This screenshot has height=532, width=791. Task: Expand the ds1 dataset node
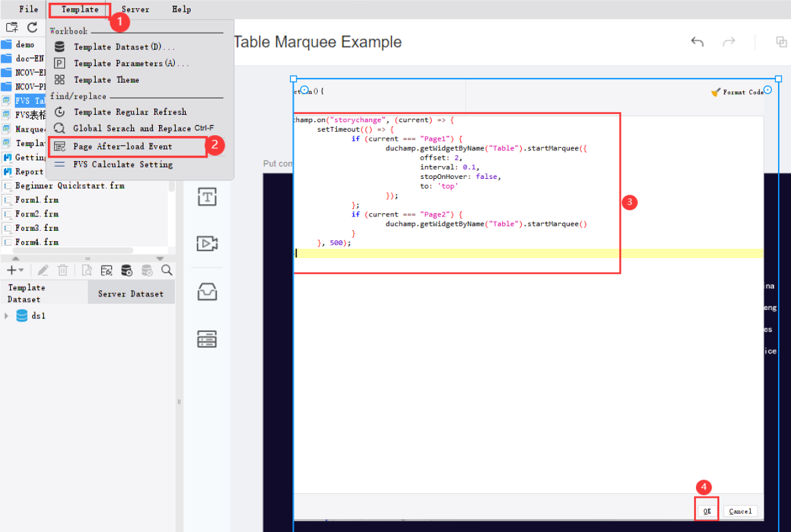pos(5,316)
